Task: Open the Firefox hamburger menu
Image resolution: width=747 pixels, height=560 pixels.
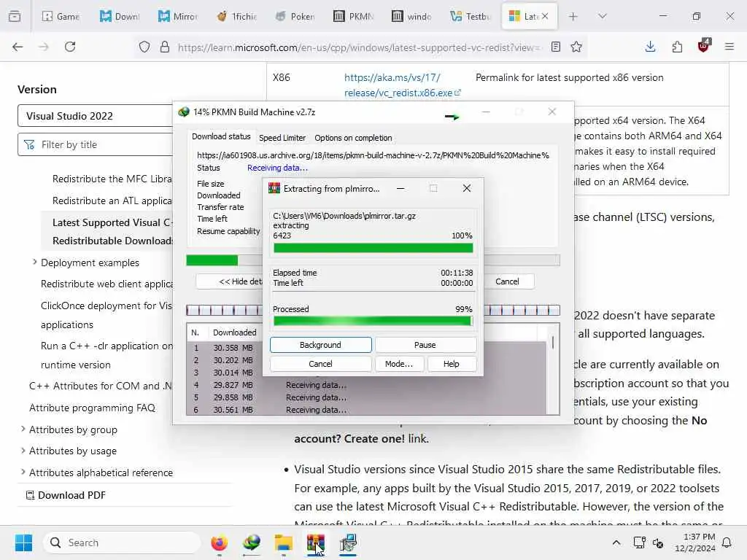Action: (x=729, y=47)
